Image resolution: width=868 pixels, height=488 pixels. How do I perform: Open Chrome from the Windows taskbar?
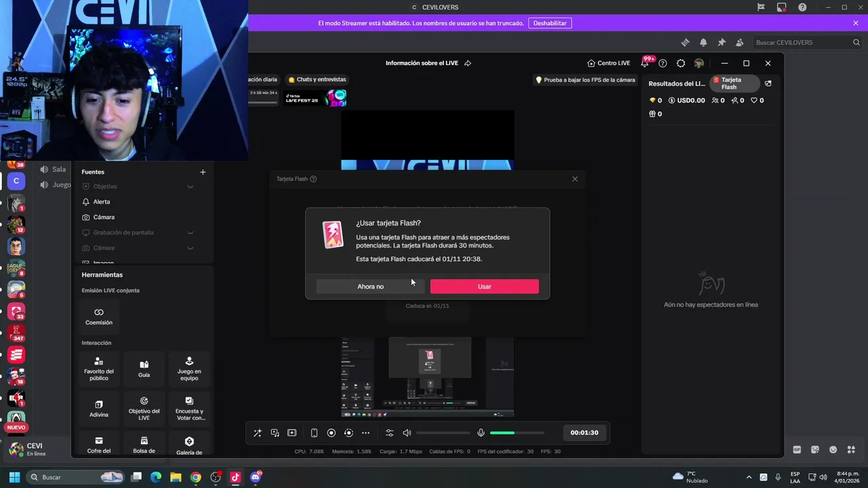195,477
